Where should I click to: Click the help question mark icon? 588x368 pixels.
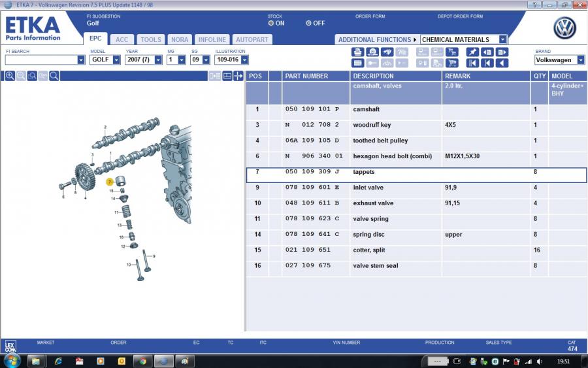coord(536,5)
